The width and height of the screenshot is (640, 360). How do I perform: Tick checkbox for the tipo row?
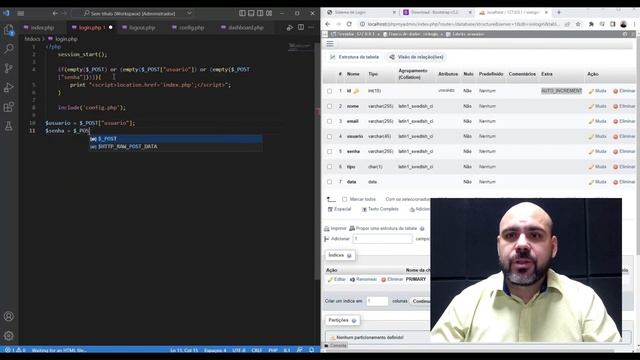[x=329, y=167]
